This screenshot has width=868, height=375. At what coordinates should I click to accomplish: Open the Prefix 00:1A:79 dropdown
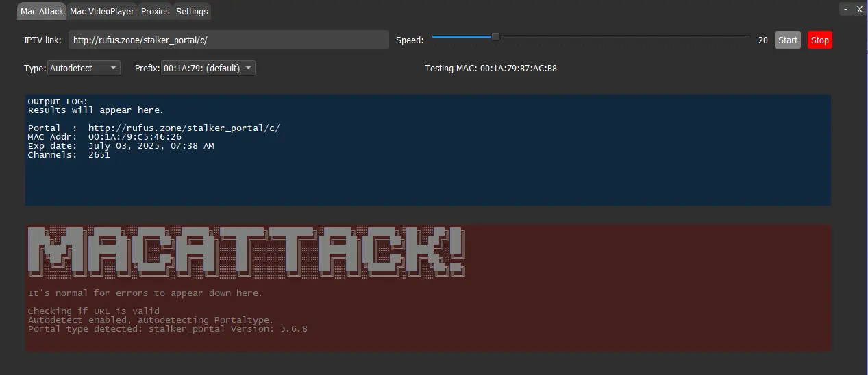208,68
